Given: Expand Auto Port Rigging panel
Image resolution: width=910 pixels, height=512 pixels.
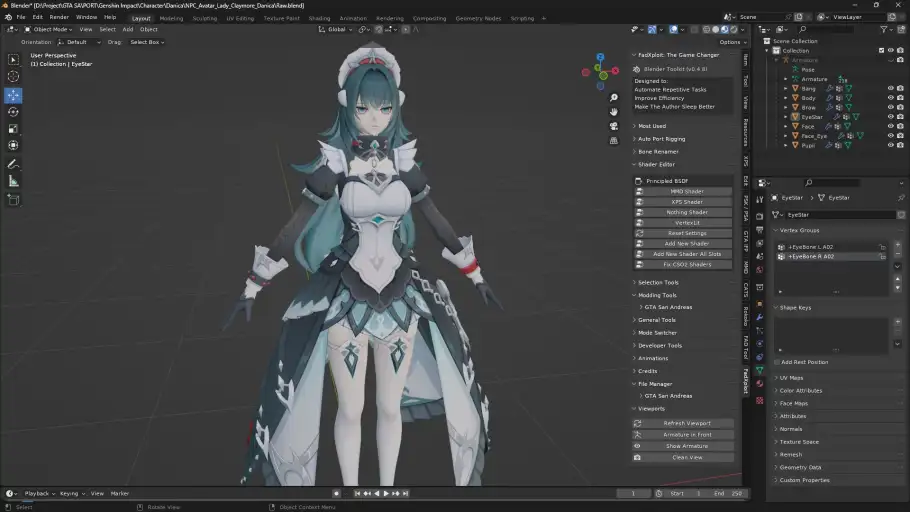Looking at the screenshot, I should pos(661,139).
